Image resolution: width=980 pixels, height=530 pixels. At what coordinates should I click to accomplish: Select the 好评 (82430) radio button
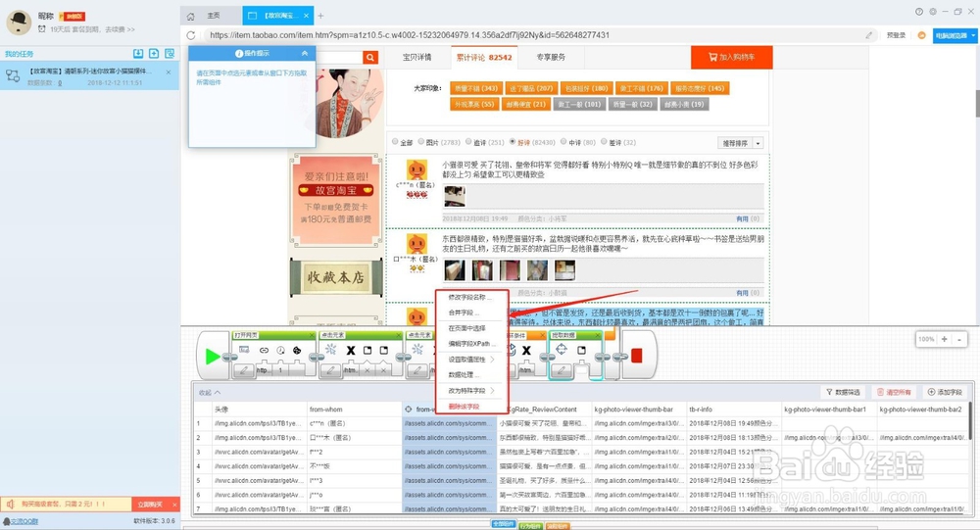click(513, 142)
